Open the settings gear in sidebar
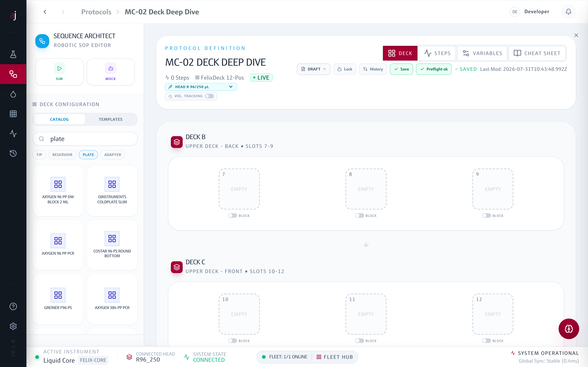Viewport: 588px width, 367px height. (13, 326)
